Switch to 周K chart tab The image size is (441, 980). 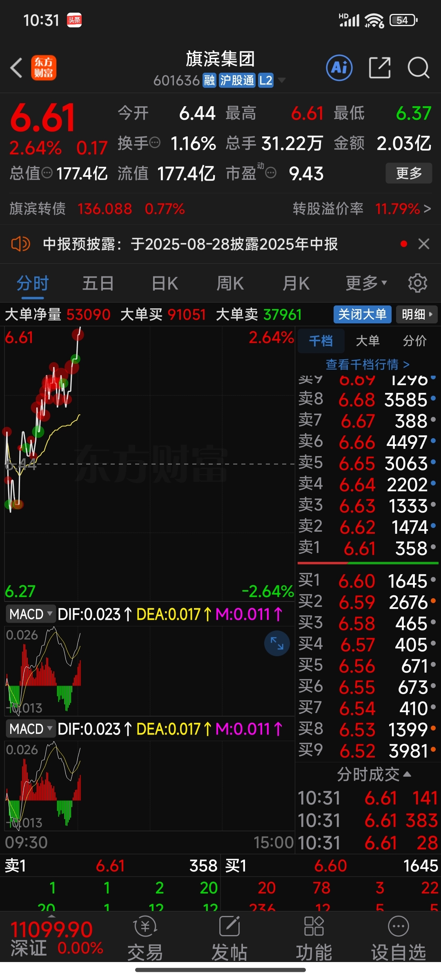click(230, 283)
